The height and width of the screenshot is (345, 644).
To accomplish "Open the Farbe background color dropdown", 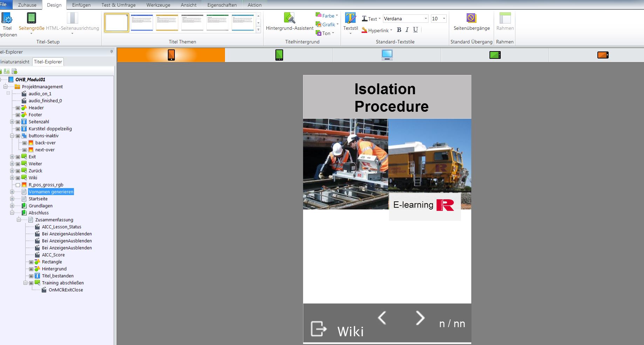I will [x=327, y=16].
